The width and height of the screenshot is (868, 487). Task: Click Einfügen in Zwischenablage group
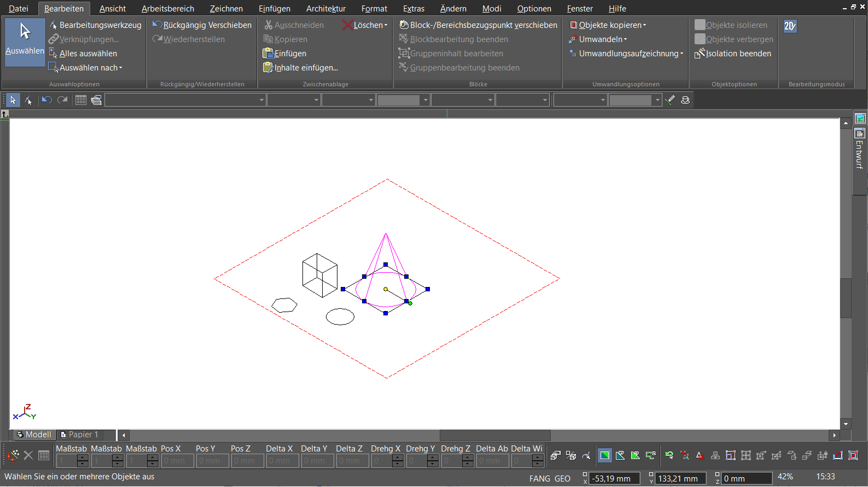(284, 54)
